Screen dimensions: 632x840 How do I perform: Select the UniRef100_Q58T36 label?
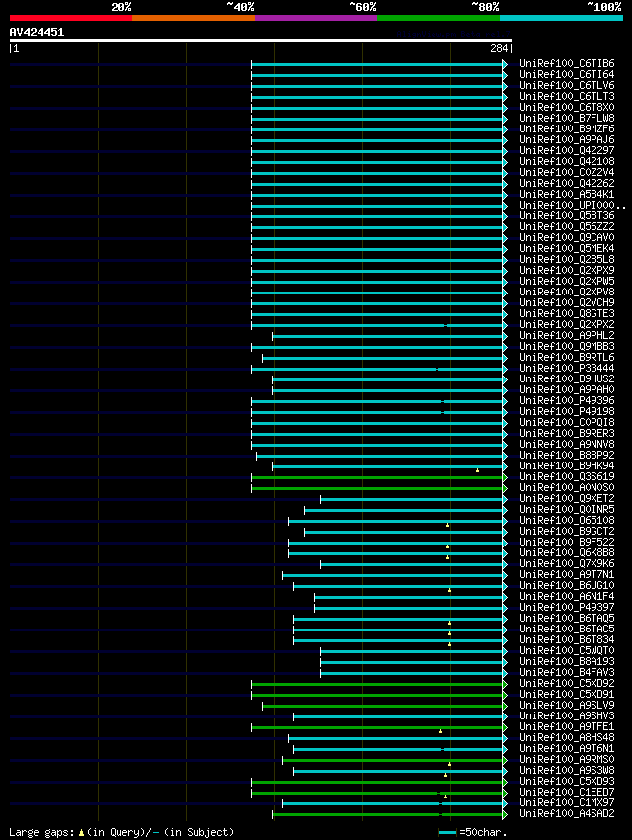567,215
